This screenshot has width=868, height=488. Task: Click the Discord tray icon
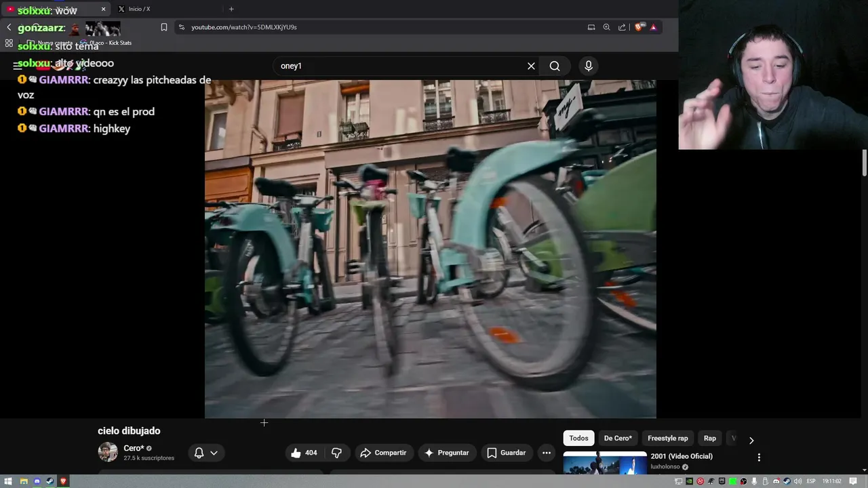[776, 481]
